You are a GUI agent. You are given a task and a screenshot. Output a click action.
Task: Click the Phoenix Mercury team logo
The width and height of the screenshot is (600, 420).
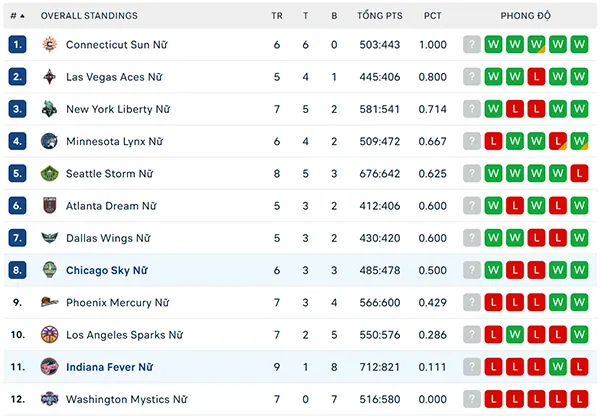click(x=49, y=302)
